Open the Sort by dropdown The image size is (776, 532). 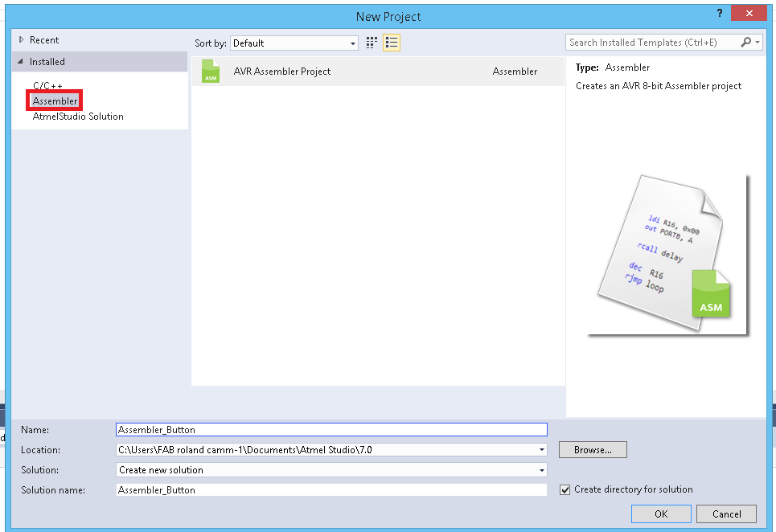click(294, 43)
